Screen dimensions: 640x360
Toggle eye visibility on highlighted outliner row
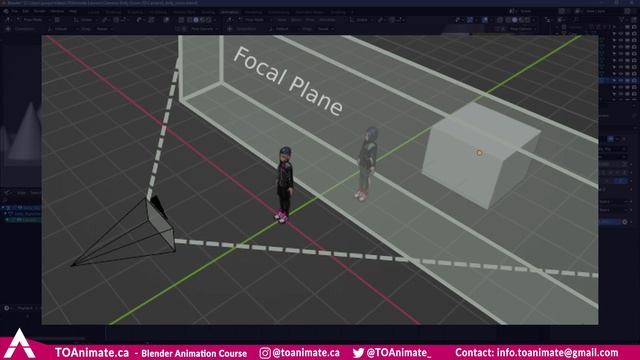pos(621,81)
